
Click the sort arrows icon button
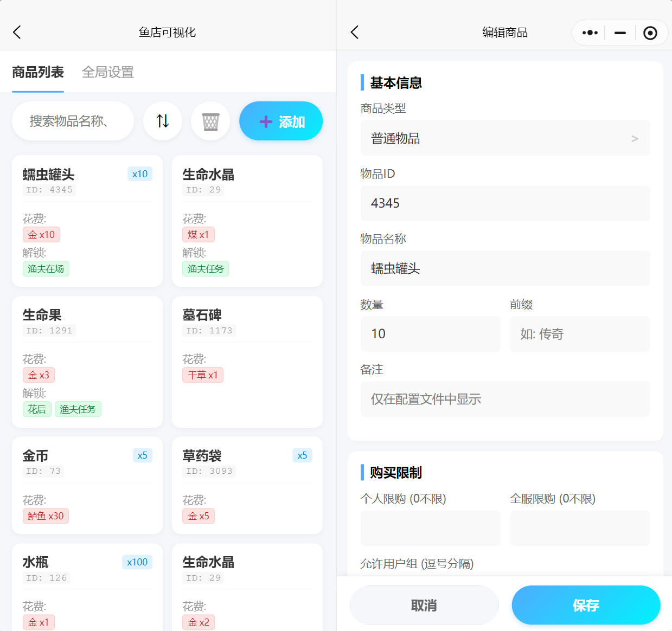163,121
